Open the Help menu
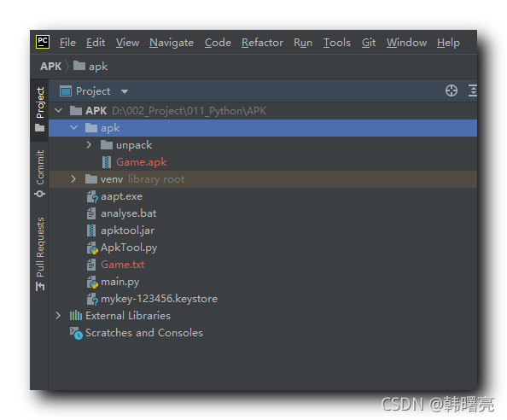The width and height of the screenshot is (507, 420). tap(448, 43)
